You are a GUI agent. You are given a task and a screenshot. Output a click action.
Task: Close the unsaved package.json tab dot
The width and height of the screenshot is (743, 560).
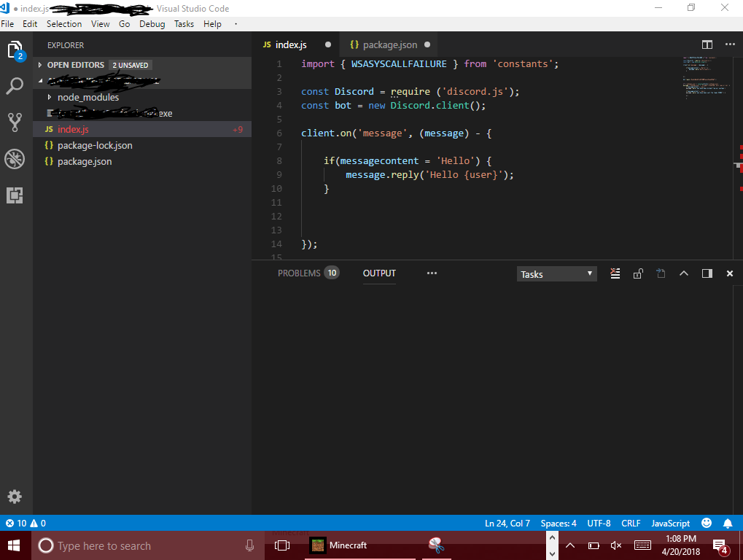pos(427,44)
